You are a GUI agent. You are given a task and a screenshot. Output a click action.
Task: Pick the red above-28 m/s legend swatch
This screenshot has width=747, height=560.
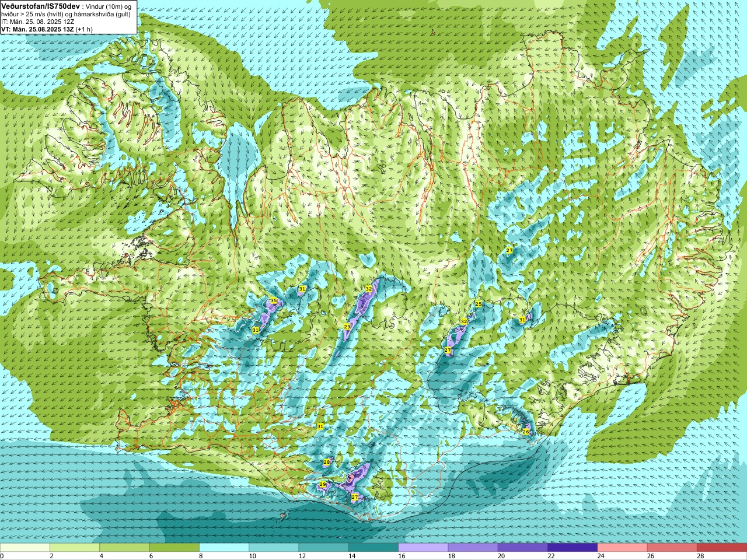[x=722, y=548]
